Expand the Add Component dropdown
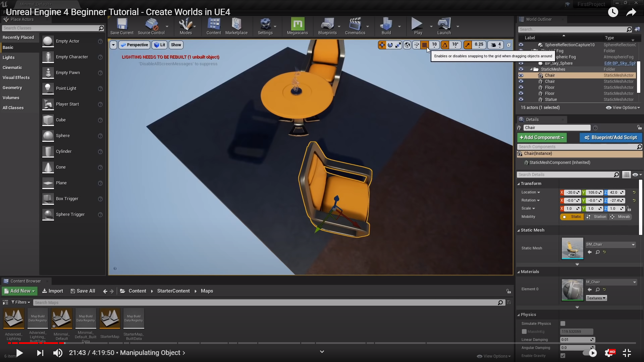Viewport: 644px width, 362px height. pyautogui.click(x=542, y=137)
